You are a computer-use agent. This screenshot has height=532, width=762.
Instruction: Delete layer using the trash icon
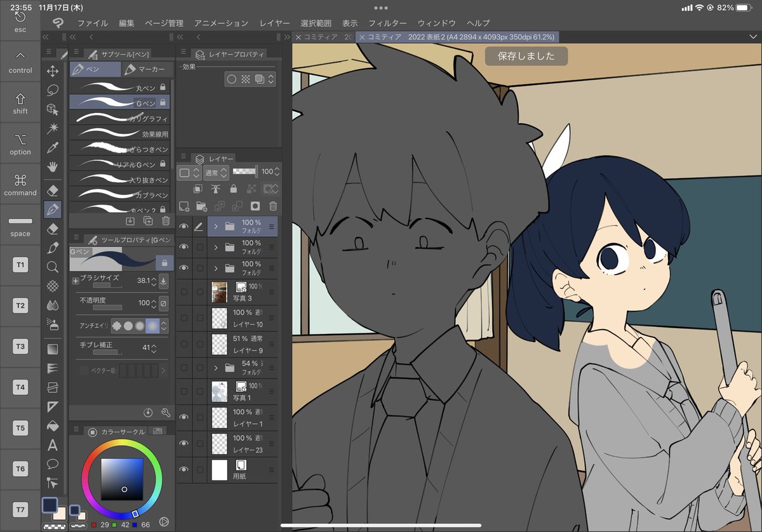(273, 206)
